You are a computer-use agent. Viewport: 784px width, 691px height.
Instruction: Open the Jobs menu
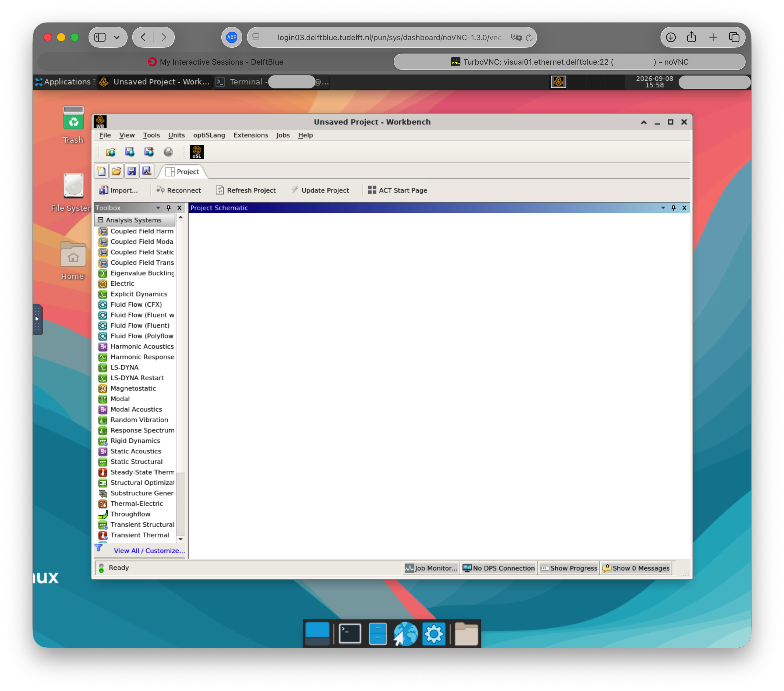(x=283, y=135)
